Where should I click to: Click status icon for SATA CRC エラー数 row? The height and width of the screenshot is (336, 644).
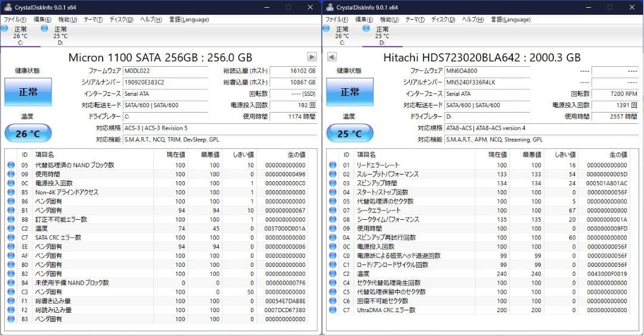click(11, 237)
